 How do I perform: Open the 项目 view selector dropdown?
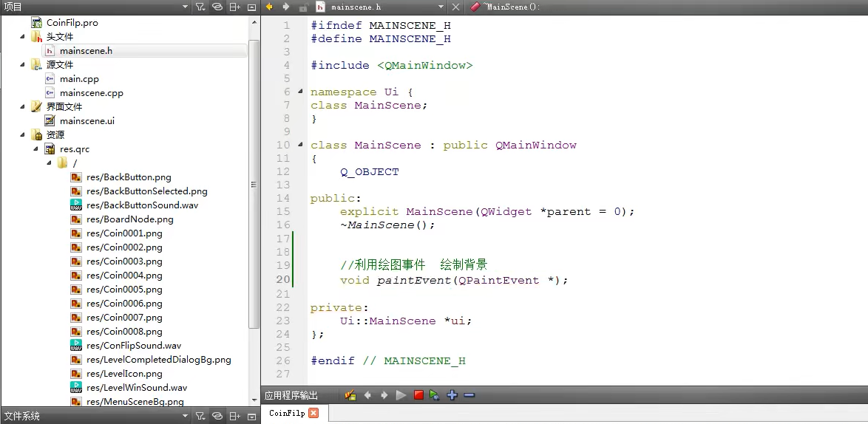click(x=185, y=7)
